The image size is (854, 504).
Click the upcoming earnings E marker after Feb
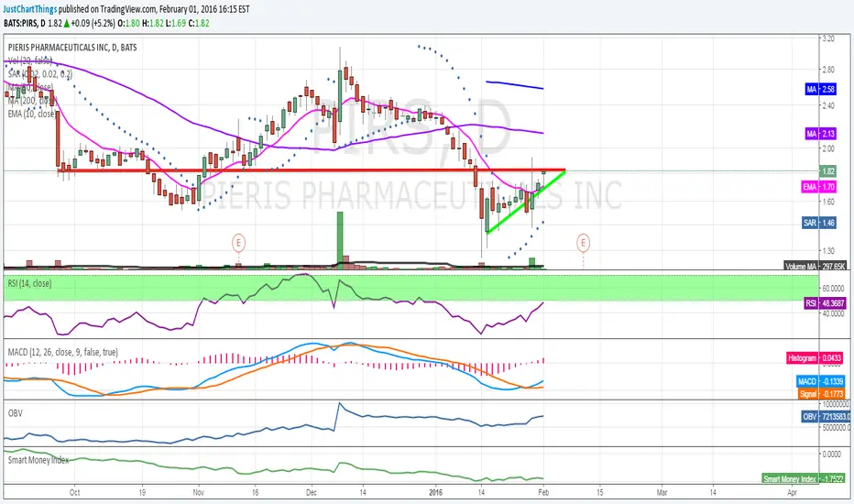(583, 242)
